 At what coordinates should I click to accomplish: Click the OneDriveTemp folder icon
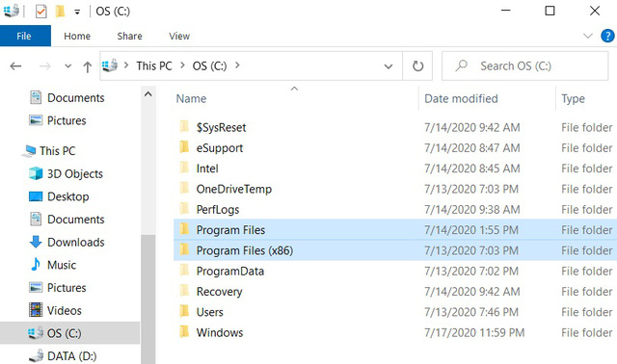[184, 188]
